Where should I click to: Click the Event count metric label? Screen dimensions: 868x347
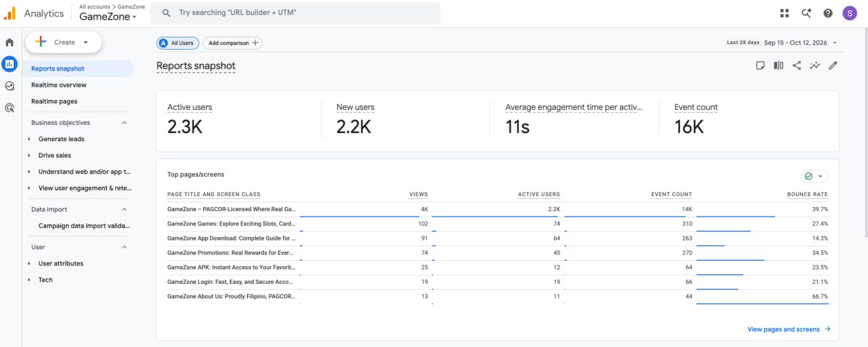[x=696, y=107]
